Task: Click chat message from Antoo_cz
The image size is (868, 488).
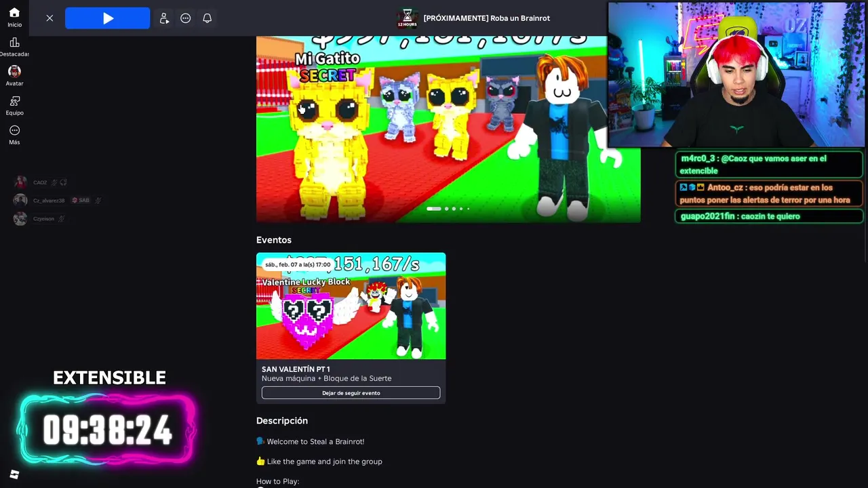Action: point(769,194)
